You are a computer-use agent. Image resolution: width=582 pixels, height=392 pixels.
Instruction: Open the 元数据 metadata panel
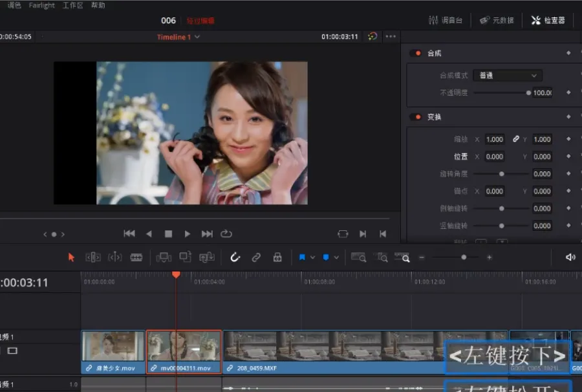[497, 20]
